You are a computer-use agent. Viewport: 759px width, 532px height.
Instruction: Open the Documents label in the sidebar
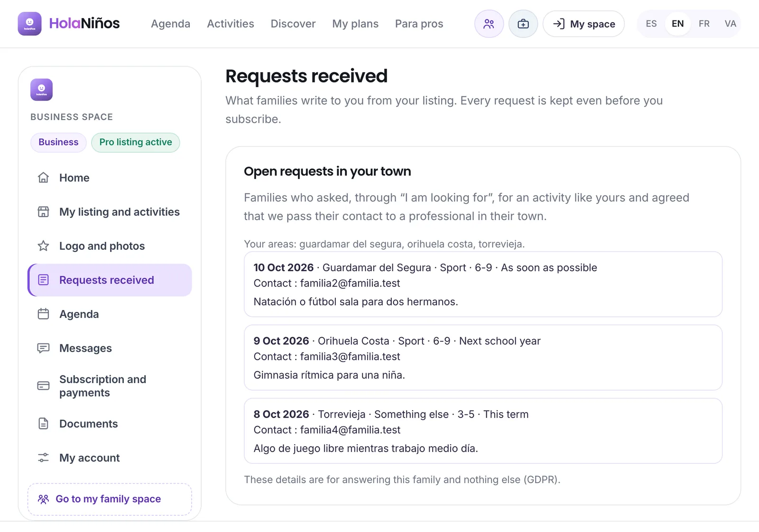point(88,424)
